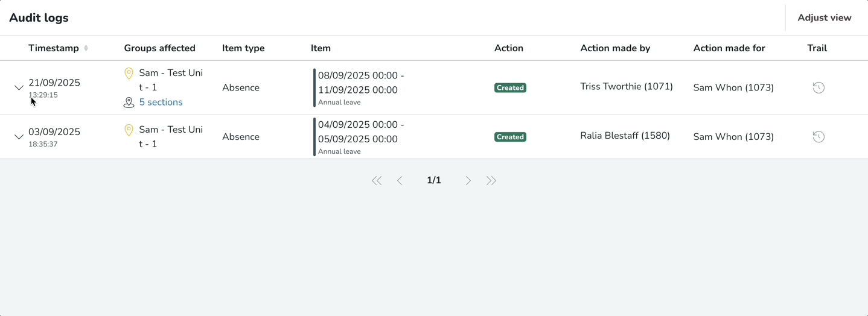Viewport: 868px width, 316px height.
Task: Click Triss Tworthie (1071) cell
Action: pos(627,86)
